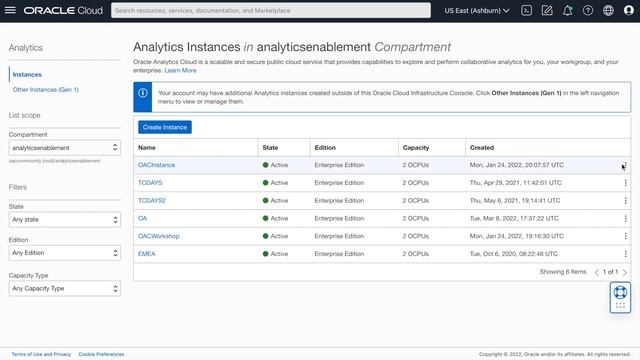Open Terms of Use and Privacy link
This screenshot has width=640, height=360.
41,354
